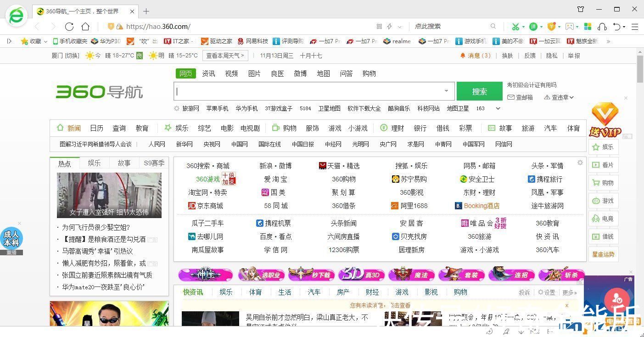Image resolution: width=644 pixels, height=337 pixels.
Task: Click the 设置 link in feed header
Action: coord(546,292)
